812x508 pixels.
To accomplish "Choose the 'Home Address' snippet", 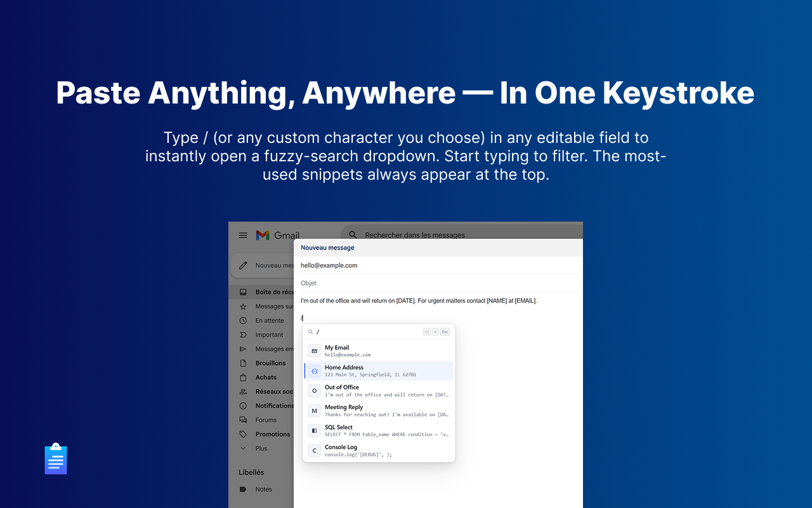I will [379, 371].
